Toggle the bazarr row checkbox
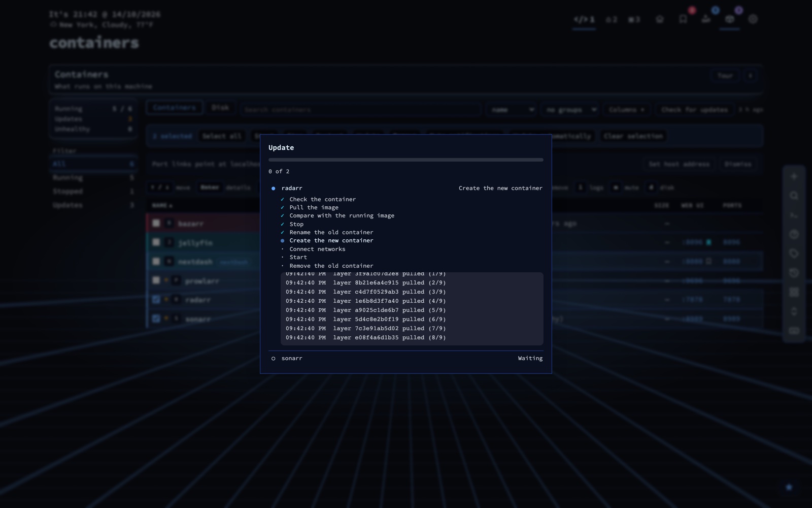The width and height of the screenshot is (812, 508). (156, 223)
